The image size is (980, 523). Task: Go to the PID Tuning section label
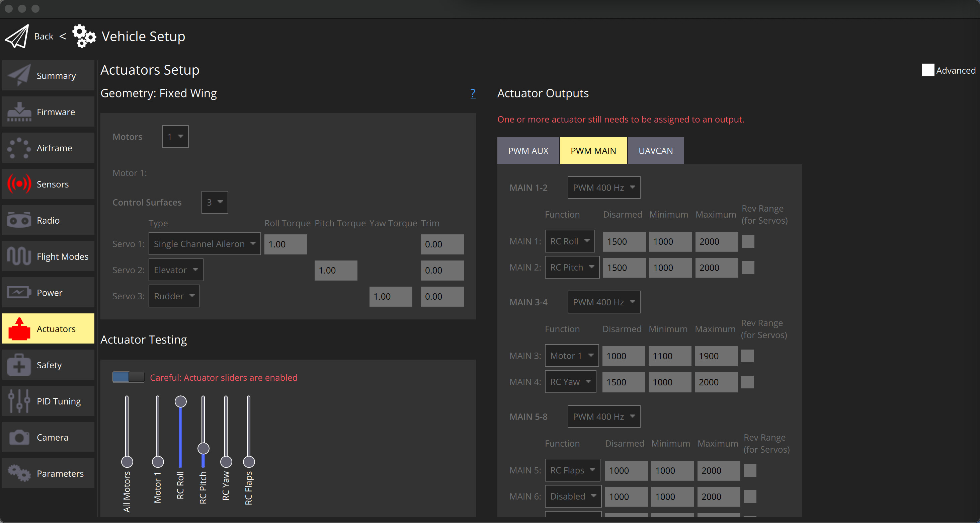tap(59, 401)
